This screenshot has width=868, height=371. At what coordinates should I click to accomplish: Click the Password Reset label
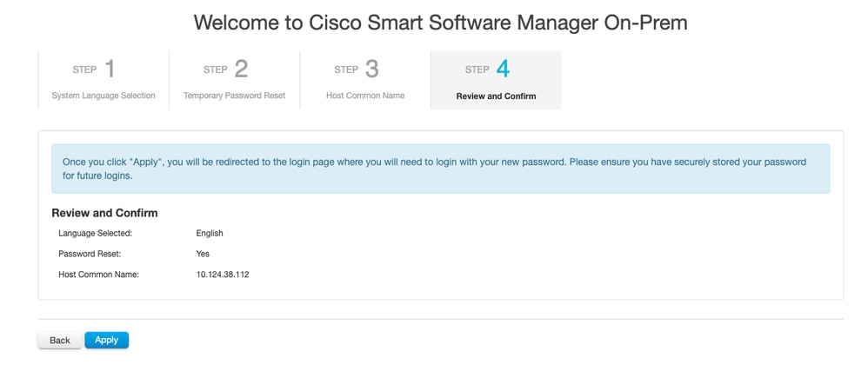coord(90,254)
